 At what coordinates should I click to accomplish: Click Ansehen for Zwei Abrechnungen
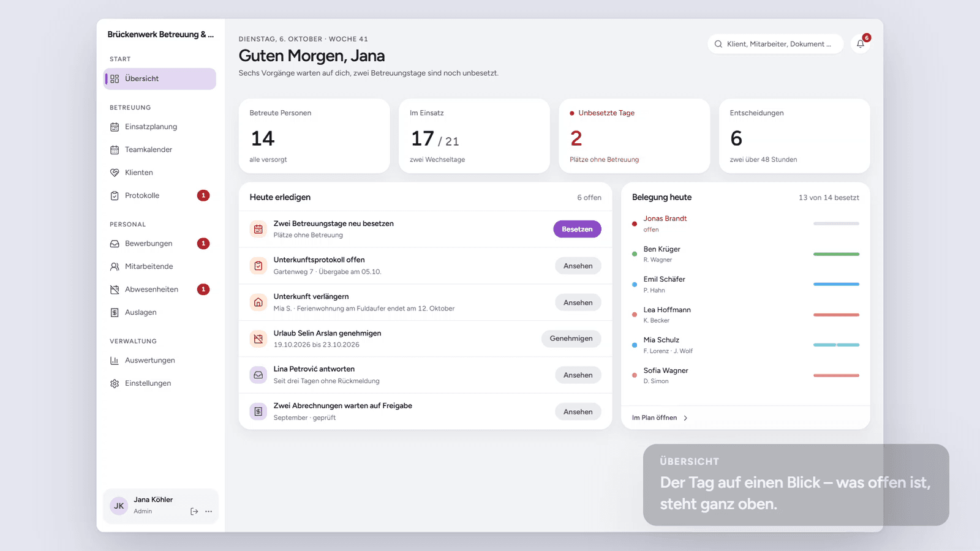coord(578,411)
